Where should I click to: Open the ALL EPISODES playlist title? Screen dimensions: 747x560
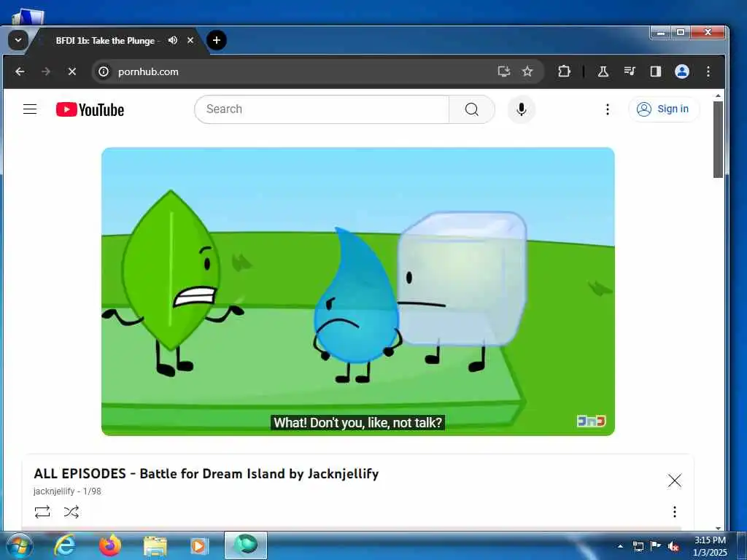(206, 473)
